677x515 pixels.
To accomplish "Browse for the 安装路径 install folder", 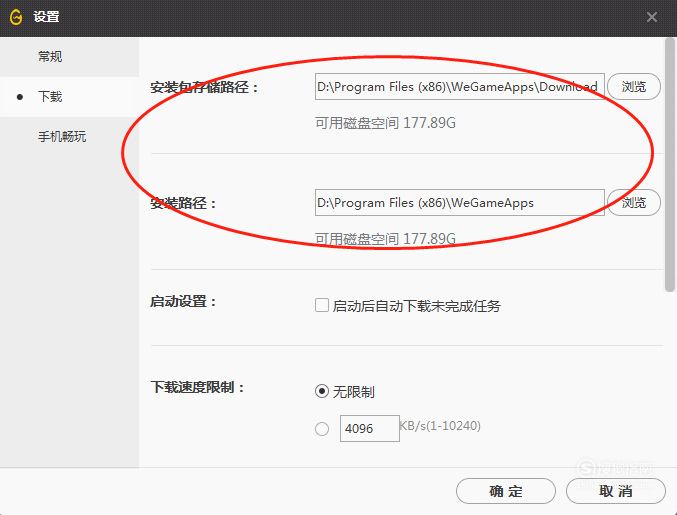I will pos(633,202).
